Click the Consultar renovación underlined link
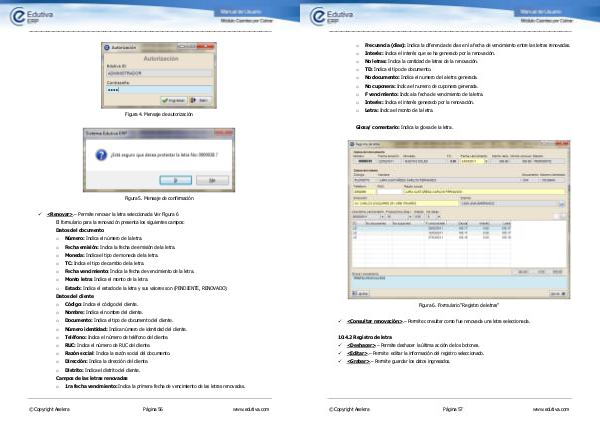600x424 pixels. tap(376, 319)
